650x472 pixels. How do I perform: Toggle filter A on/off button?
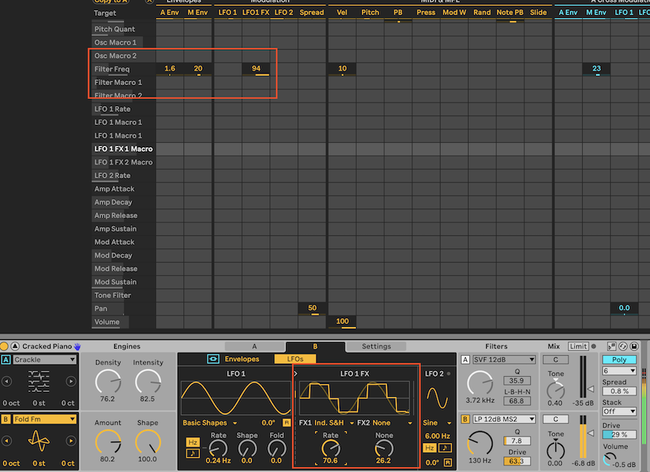(465, 360)
